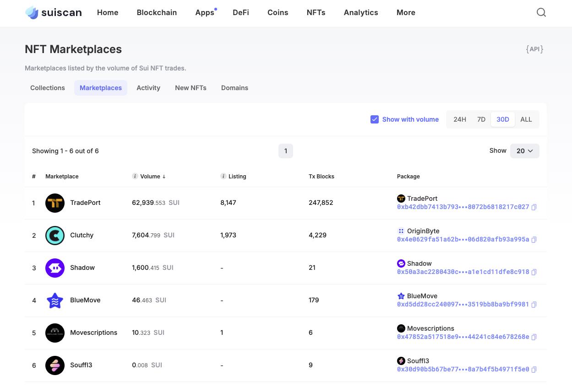Viewport: 572px width, 392px height.
Task: Click the Souffl3 marketplace logo
Action: click(55, 365)
